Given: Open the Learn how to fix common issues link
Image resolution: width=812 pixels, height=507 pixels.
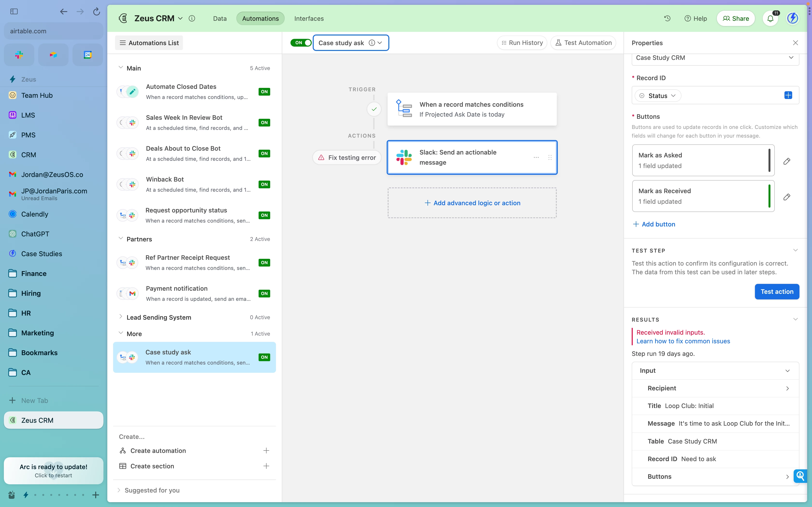Looking at the screenshot, I should tap(683, 341).
